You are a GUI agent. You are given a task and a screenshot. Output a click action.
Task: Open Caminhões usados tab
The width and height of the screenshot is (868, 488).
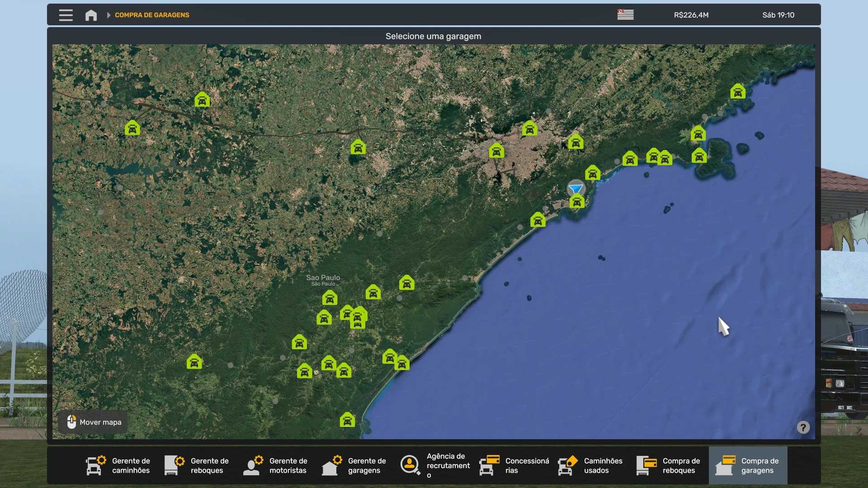coord(591,465)
